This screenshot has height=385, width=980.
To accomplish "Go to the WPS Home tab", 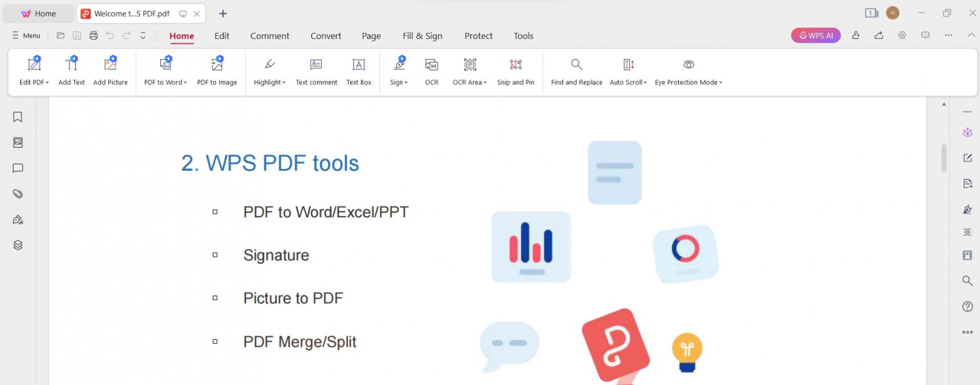I will pyautogui.click(x=38, y=14).
